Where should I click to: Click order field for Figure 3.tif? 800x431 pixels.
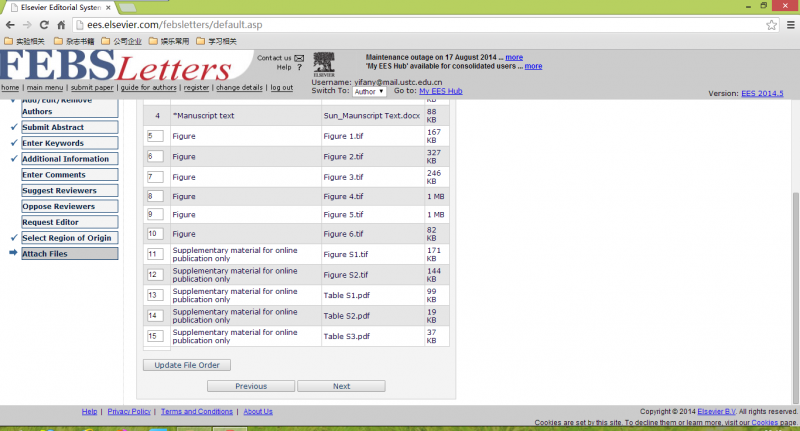(155, 177)
